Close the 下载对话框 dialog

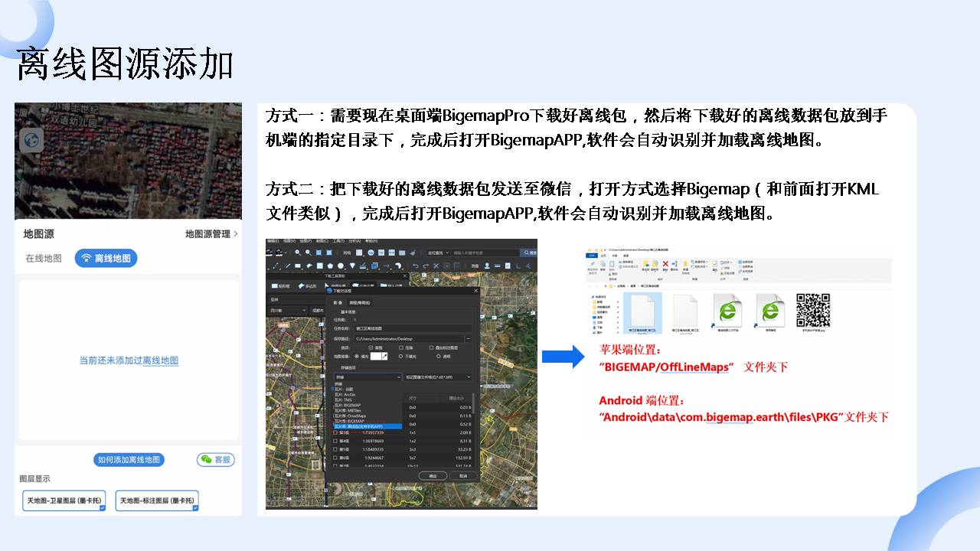click(x=475, y=291)
